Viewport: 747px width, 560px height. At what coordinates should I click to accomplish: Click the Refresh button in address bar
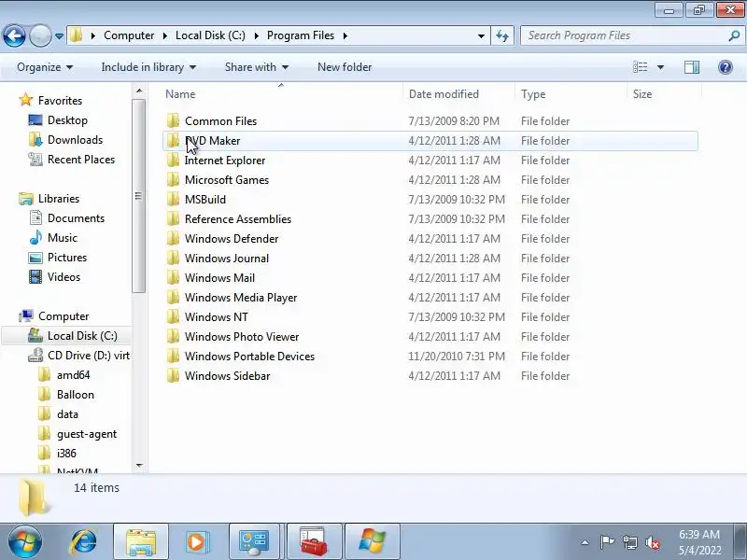click(x=502, y=35)
